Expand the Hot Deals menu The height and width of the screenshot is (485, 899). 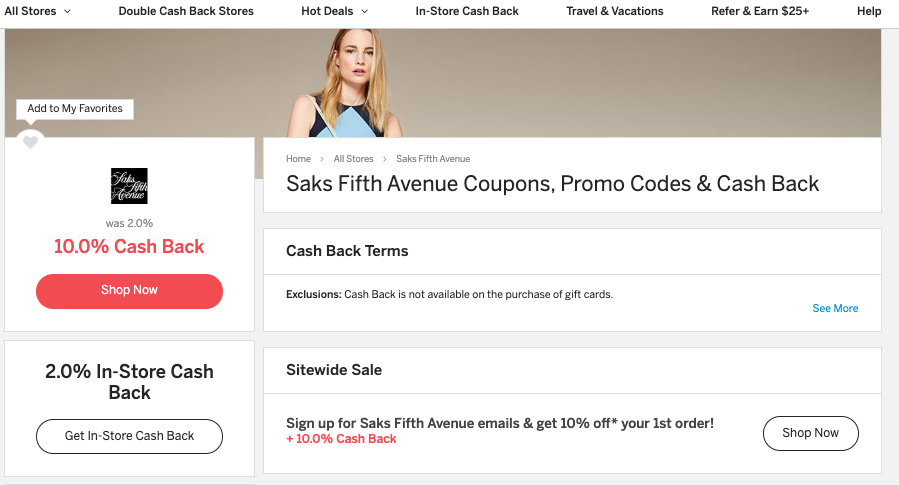coord(334,11)
